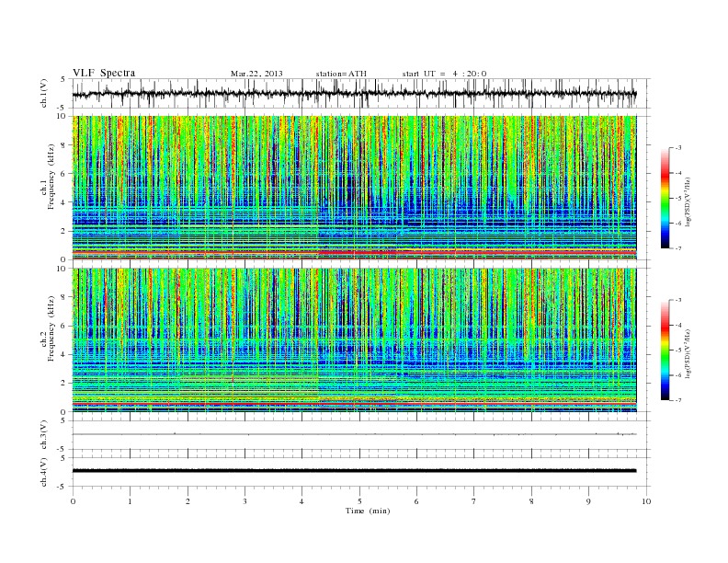
Task: Select the date text "Mar.22, 2013"
Action: [256, 74]
